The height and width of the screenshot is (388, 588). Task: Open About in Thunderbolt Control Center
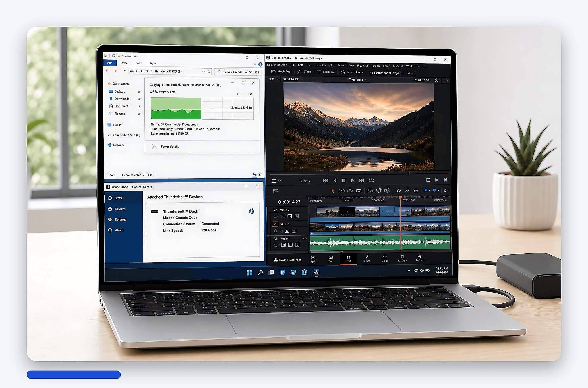(116, 230)
